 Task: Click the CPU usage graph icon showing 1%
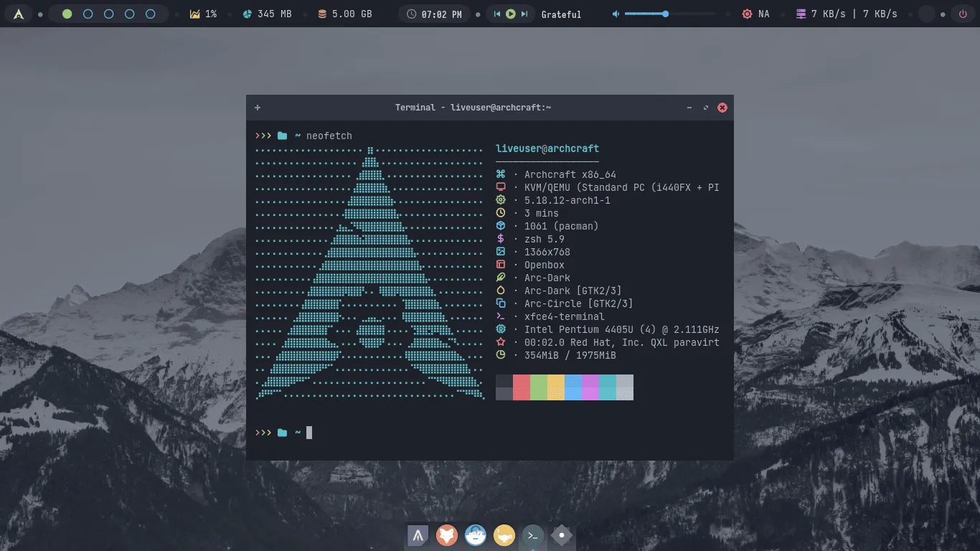(x=194, y=14)
